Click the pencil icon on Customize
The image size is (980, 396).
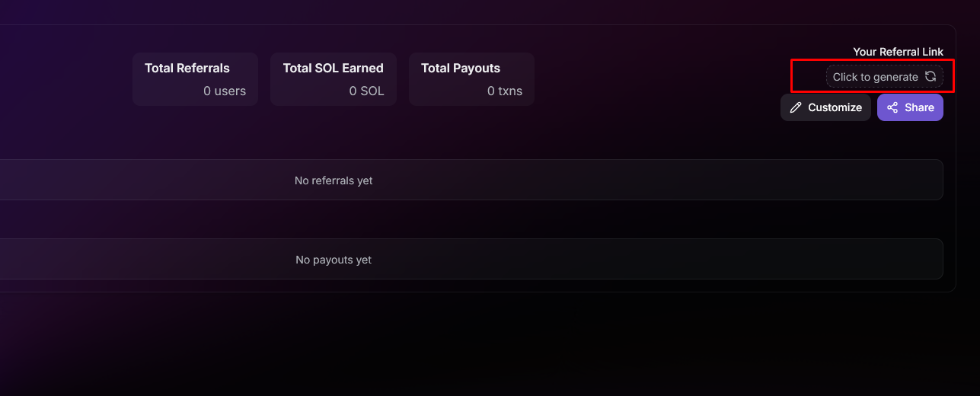[x=796, y=107]
